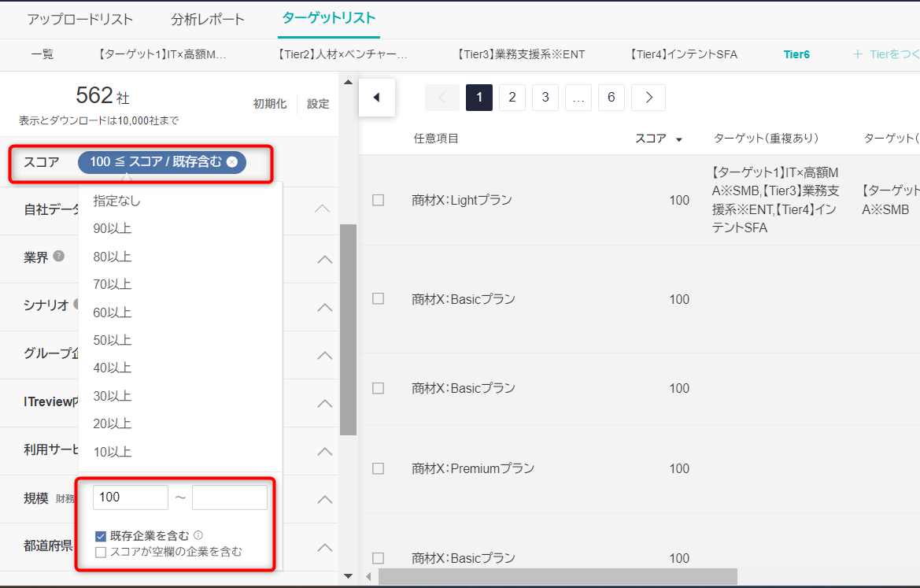This screenshot has width=920, height=588.
Task: Select the 商材X:Lightプラン row checkbox
Action: [378, 200]
